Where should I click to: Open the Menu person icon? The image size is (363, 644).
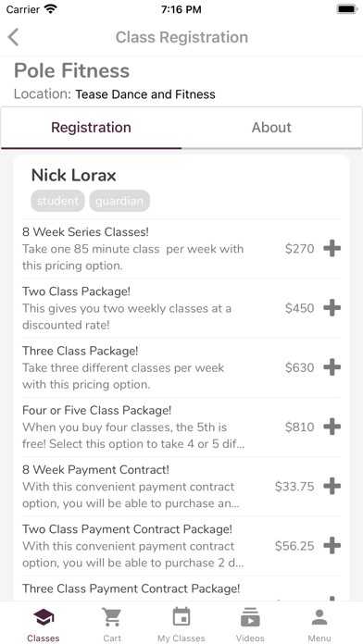[319, 624]
